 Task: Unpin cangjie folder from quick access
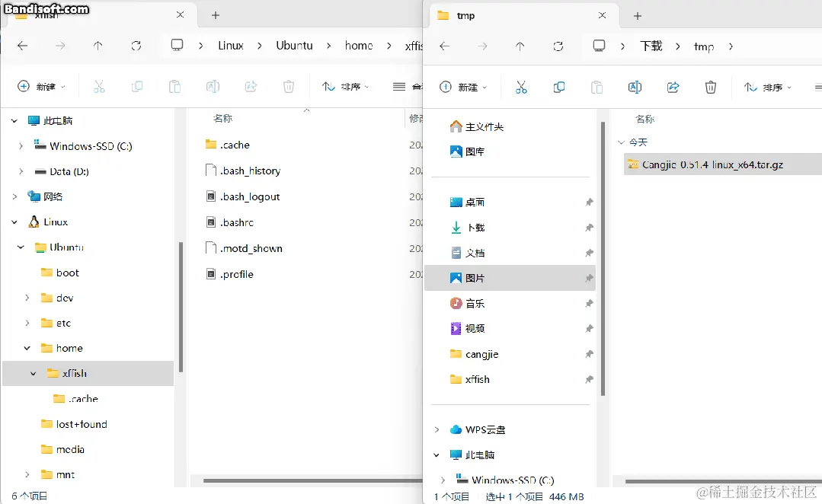click(589, 354)
